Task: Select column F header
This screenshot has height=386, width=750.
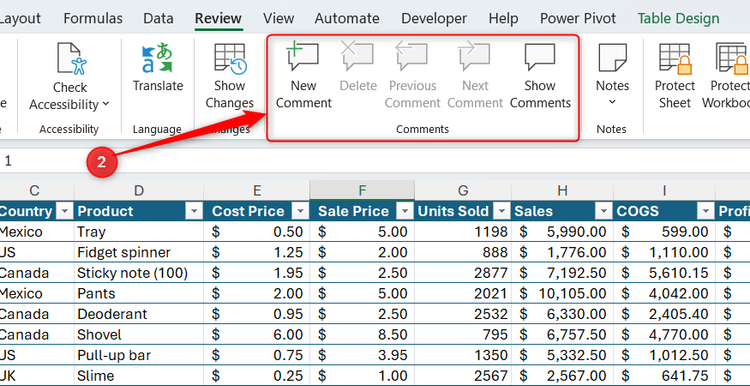Action: [362, 190]
